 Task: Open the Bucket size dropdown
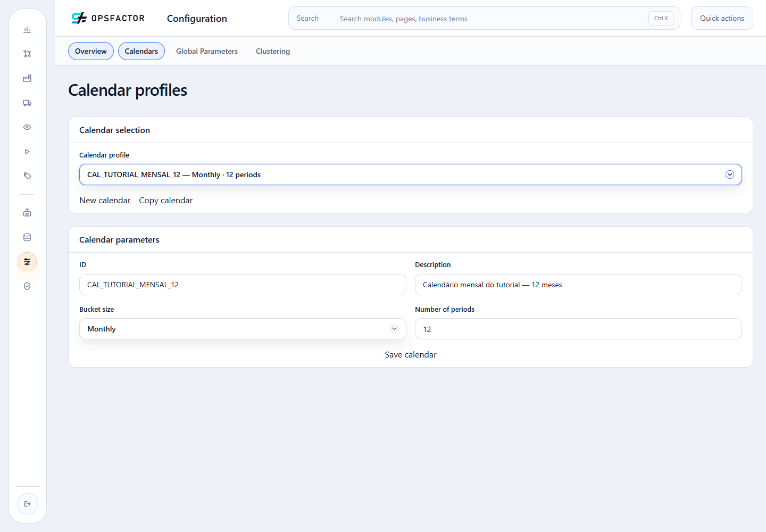243,329
